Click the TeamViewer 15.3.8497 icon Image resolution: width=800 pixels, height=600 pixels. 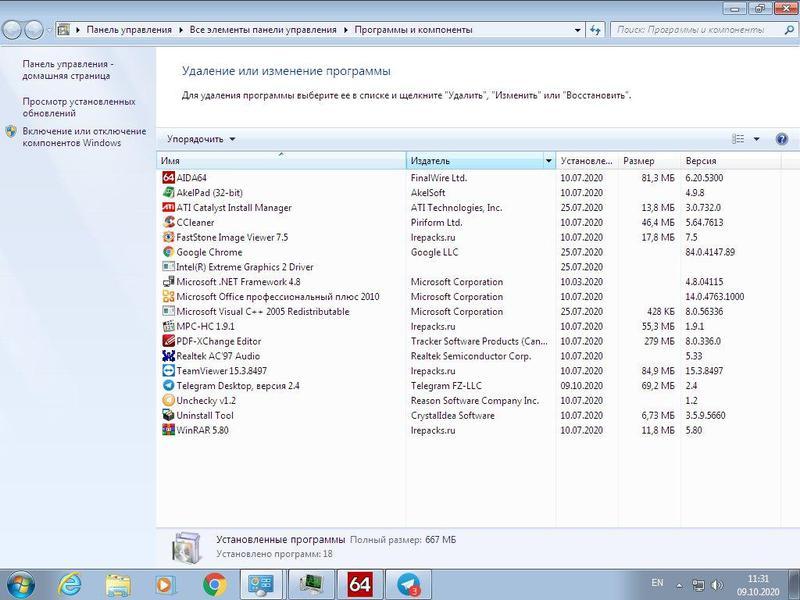click(168, 370)
